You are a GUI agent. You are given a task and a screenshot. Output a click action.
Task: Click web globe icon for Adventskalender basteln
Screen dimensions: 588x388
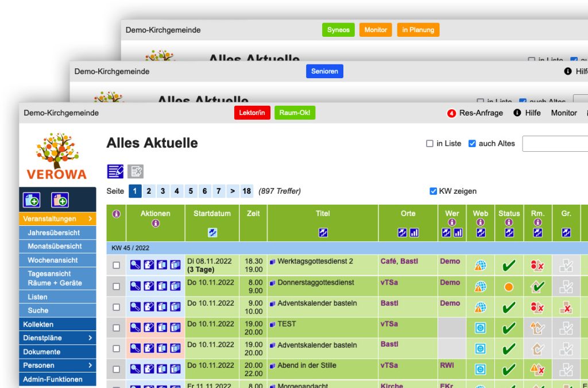(481, 308)
